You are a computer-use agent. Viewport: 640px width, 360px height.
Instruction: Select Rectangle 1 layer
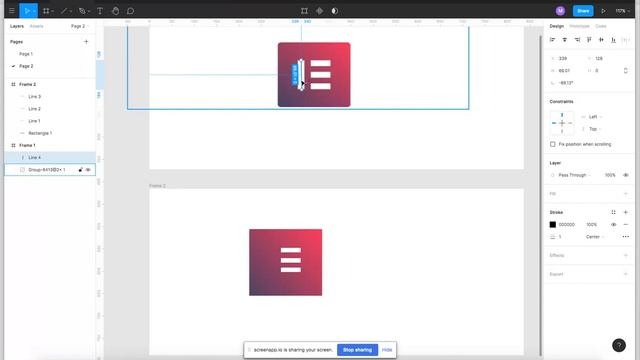coord(40,133)
